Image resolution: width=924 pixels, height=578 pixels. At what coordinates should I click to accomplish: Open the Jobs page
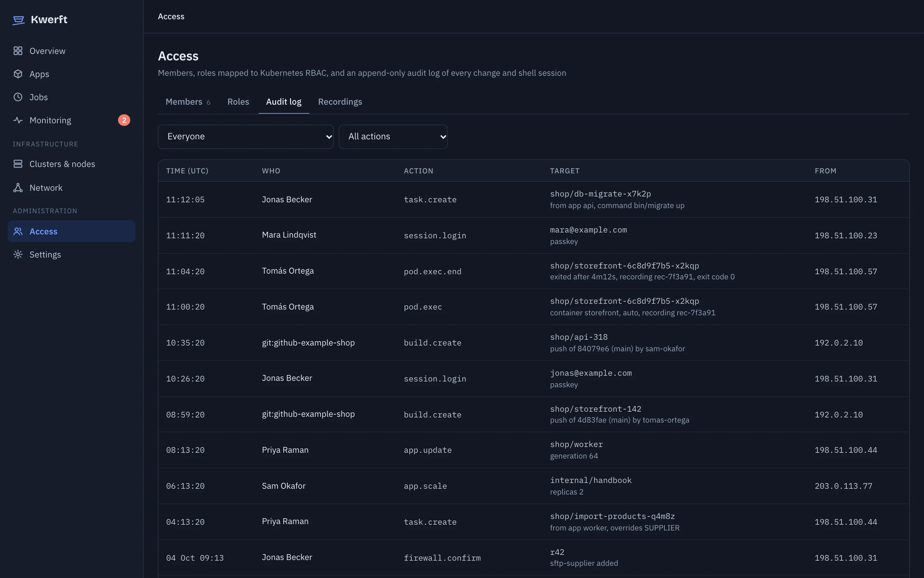click(72, 97)
